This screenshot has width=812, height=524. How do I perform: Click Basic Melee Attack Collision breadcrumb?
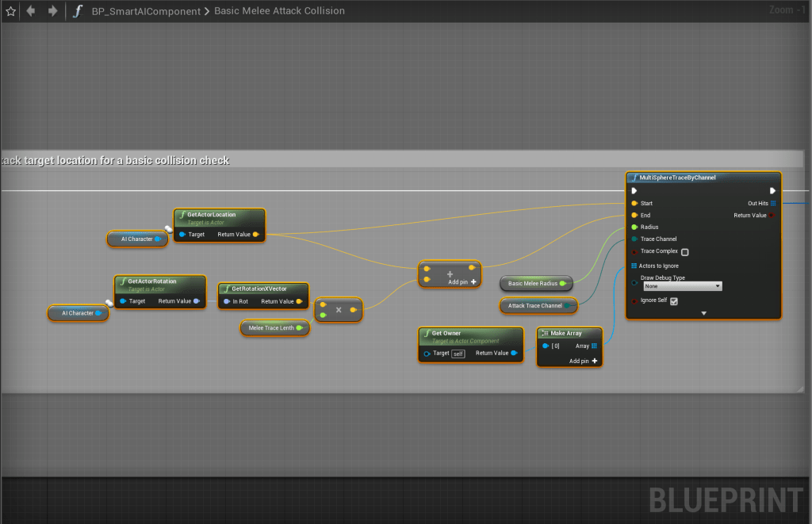tap(280, 11)
